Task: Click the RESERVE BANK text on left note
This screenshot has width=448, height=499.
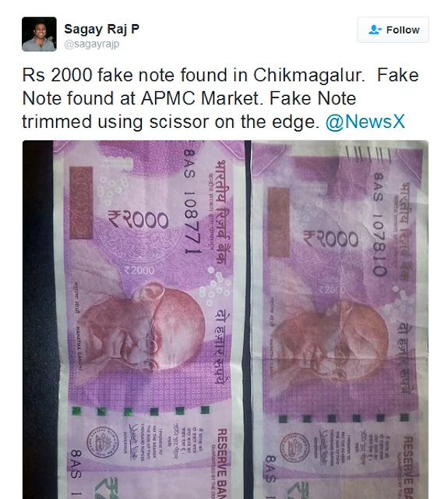Action: (x=221, y=463)
